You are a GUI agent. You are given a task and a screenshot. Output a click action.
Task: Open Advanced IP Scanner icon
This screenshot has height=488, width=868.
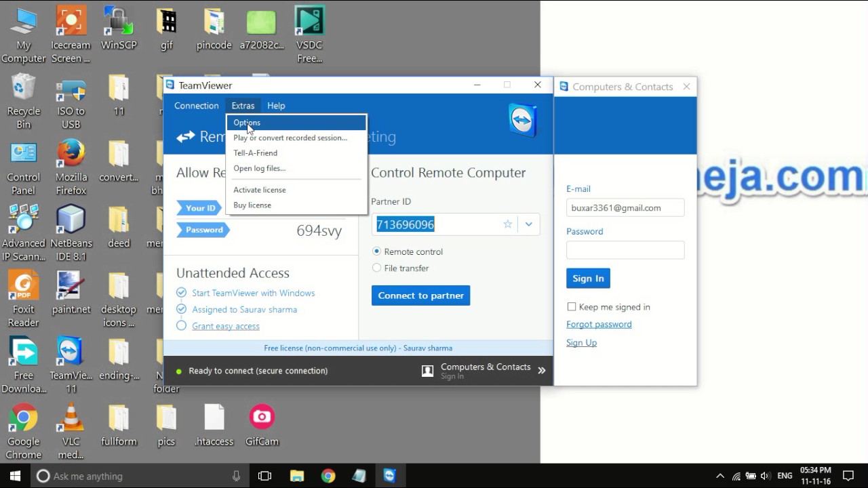coord(24,233)
